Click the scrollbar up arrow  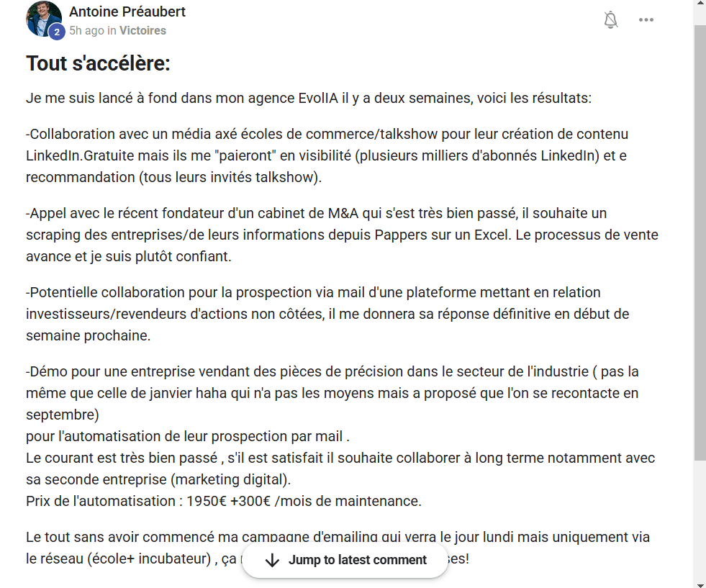pos(700,4)
